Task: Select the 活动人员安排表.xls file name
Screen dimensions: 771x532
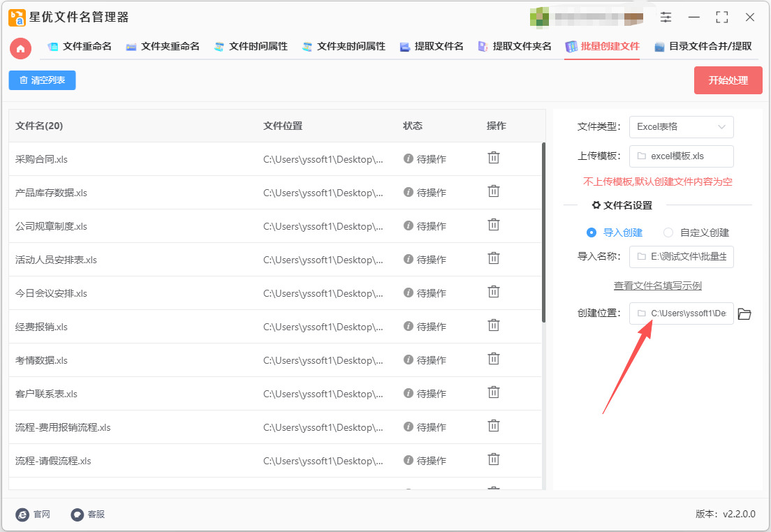Action: (x=56, y=260)
